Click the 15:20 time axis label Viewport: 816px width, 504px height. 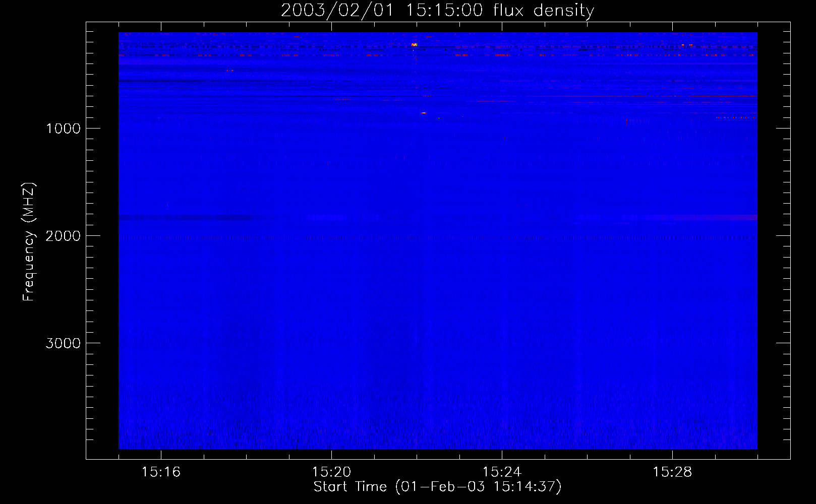tap(331, 472)
